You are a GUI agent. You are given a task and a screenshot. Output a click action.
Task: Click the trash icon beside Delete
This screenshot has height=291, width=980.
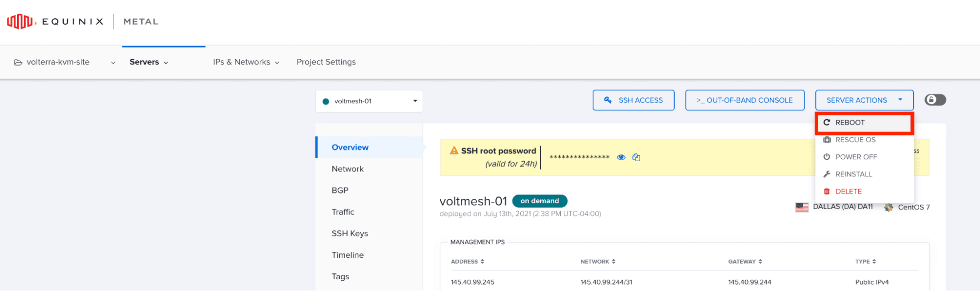[x=827, y=191]
